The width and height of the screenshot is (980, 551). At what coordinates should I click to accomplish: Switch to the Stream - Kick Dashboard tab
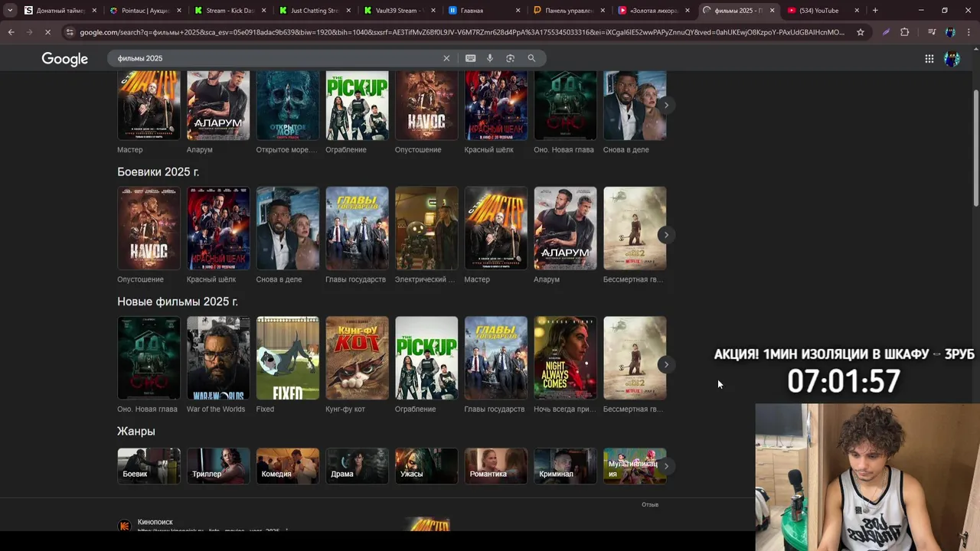(230, 11)
